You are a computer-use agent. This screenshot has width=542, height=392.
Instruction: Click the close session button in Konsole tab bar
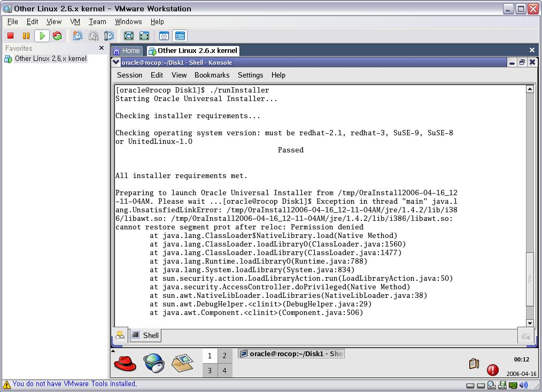coord(526,336)
